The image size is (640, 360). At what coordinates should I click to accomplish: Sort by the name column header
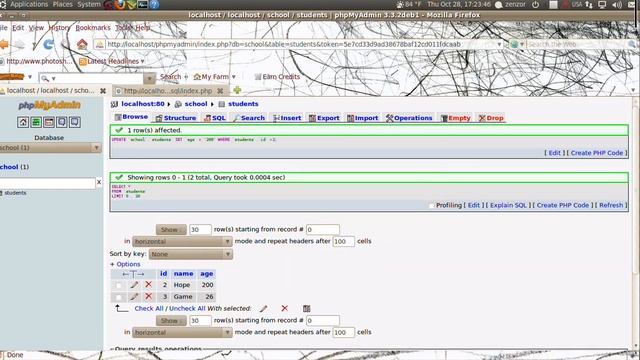pyautogui.click(x=183, y=273)
